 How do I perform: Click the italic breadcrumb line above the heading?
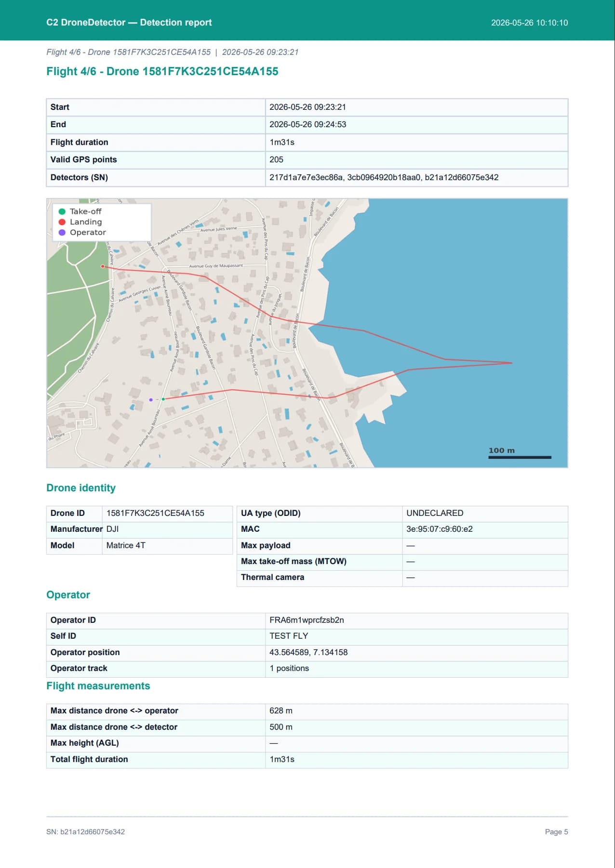pyautogui.click(x=173, y=52)
